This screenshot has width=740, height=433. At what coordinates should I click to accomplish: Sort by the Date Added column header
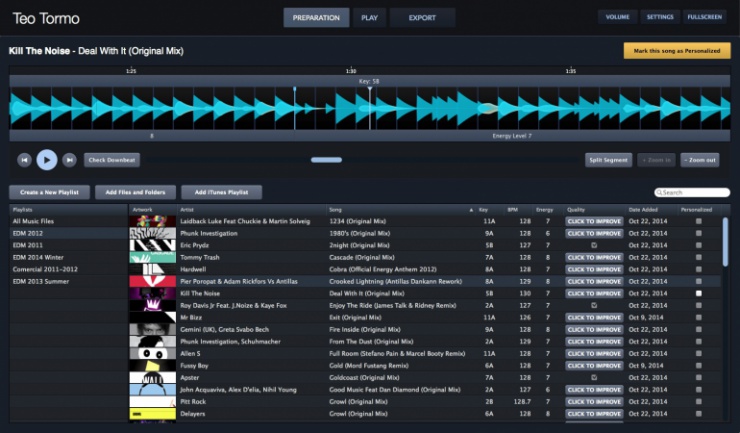tap(643, 210)
